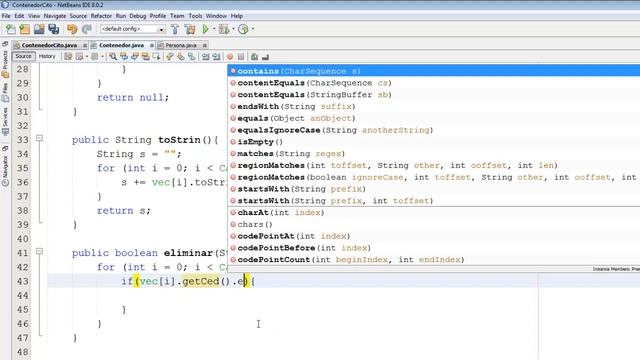Open the dropdown arrow beside Run Project
This screenshot has height=360, width=640.
pyautogui.click(x=214, y=29)
